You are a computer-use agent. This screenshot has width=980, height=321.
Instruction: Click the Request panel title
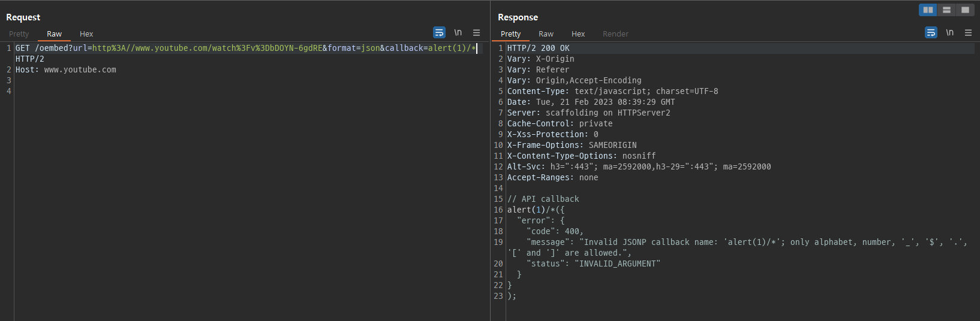click(x=23, y=17)
